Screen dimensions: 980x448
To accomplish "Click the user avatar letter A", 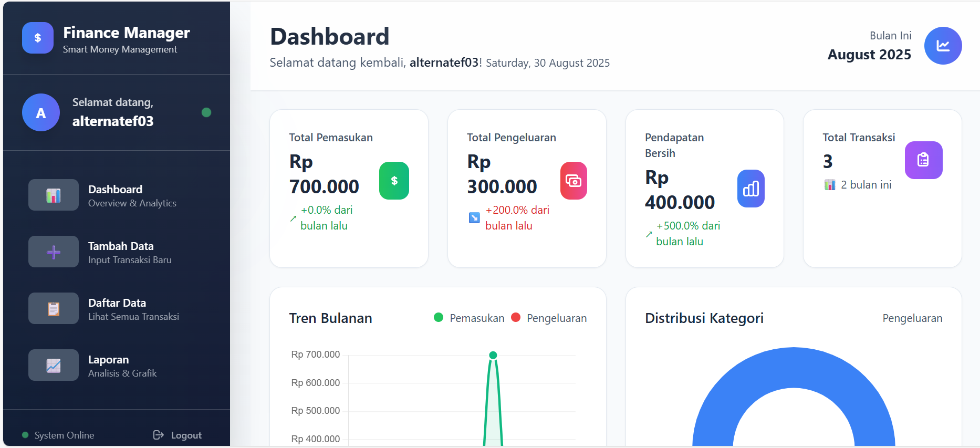I will [40, 113].
